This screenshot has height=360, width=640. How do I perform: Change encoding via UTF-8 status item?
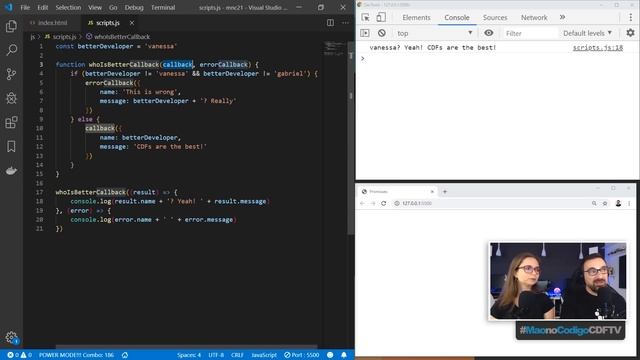click(x=216, y=355)
